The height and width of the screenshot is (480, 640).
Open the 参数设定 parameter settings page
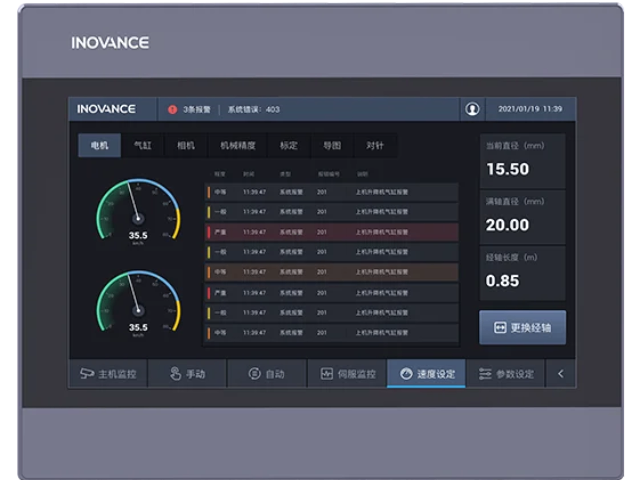point(506,373)
